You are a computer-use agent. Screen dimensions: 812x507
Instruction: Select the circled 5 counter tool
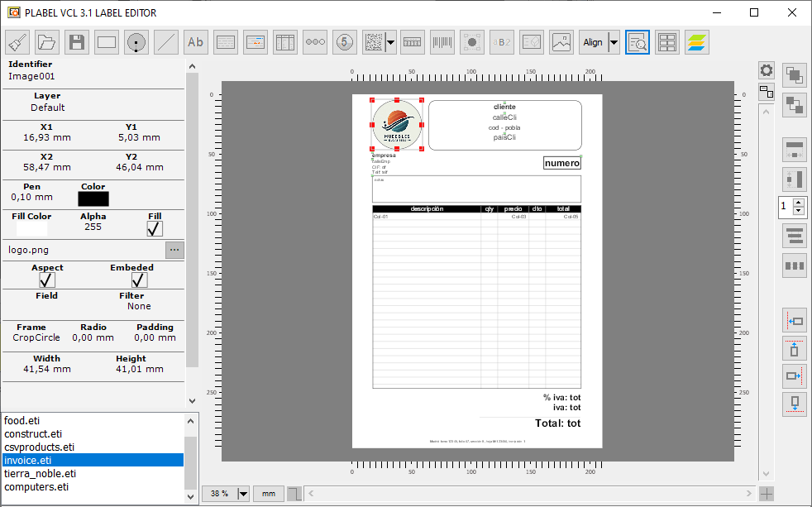coord(344,42)
